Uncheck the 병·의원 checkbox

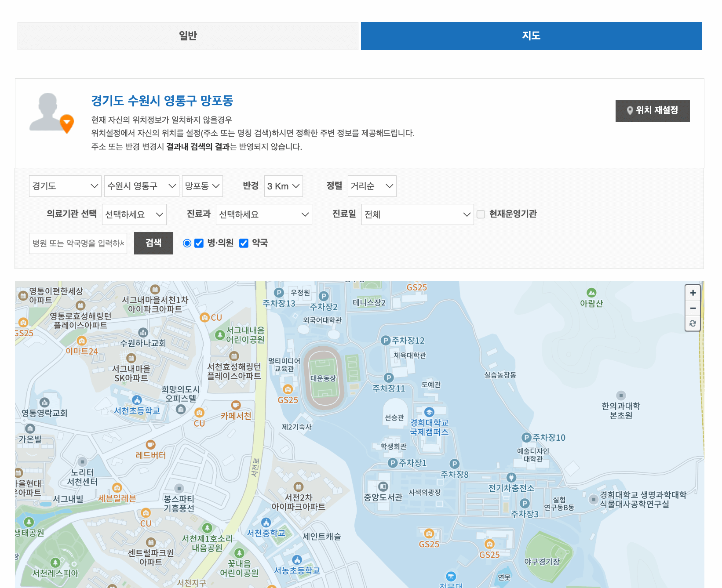point(200,243)
